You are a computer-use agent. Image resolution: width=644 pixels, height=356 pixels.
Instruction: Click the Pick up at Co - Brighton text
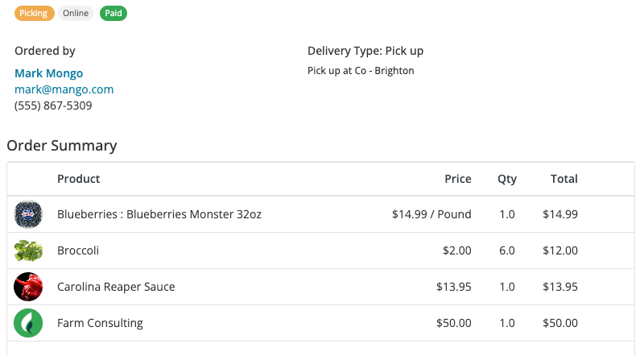pyautogui.click(x=361, y=71)
